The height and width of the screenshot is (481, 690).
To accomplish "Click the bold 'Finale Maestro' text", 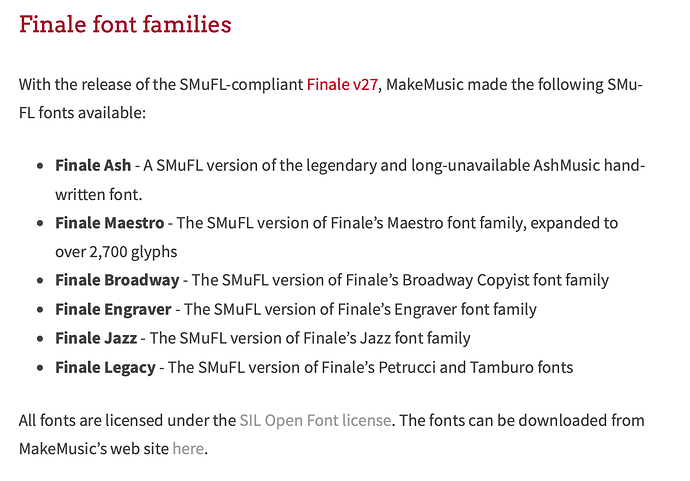I will [109, 223].
